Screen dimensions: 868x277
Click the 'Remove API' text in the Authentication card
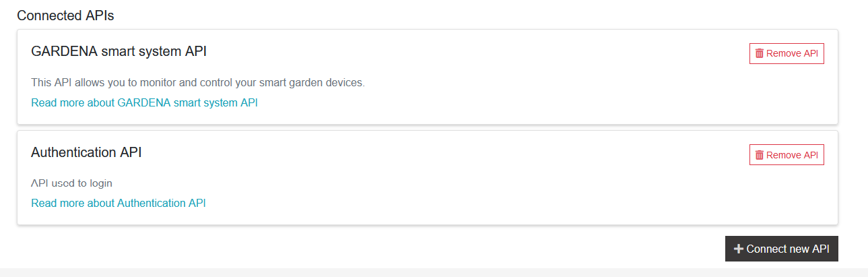tap(792, 155)
